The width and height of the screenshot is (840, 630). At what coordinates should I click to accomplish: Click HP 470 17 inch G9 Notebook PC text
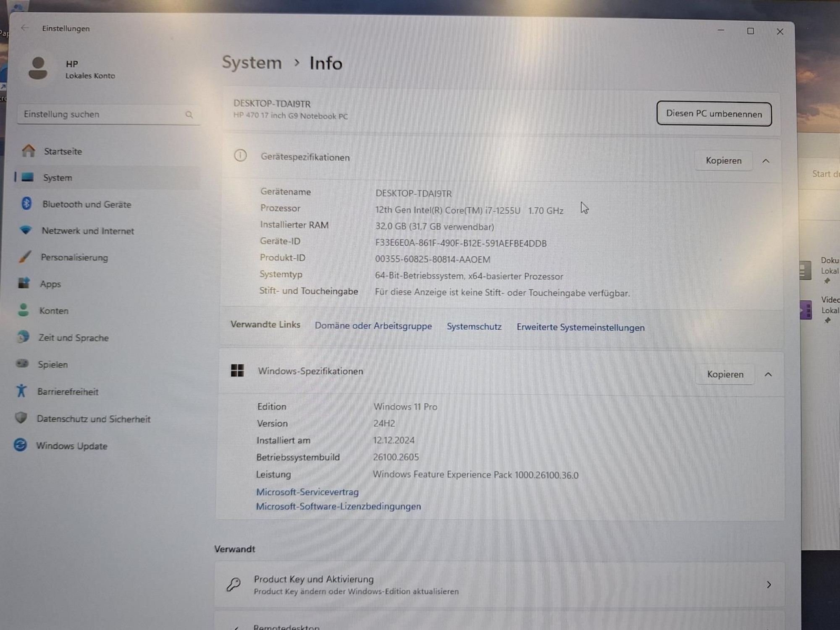pos(291,116)
